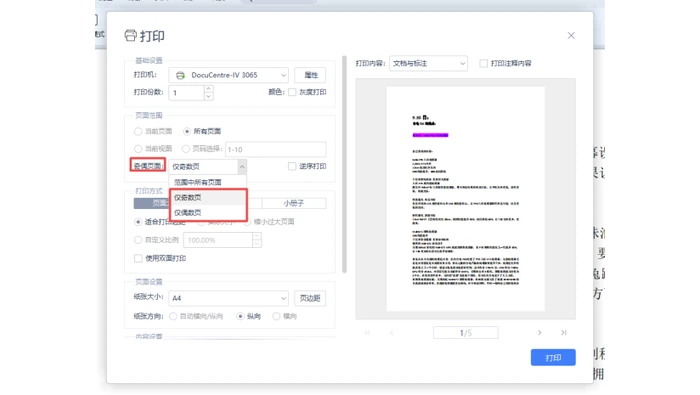Click the printer icon in the 打印机 field
Viewport: 700px width, 395px height.
coord(180,75)
